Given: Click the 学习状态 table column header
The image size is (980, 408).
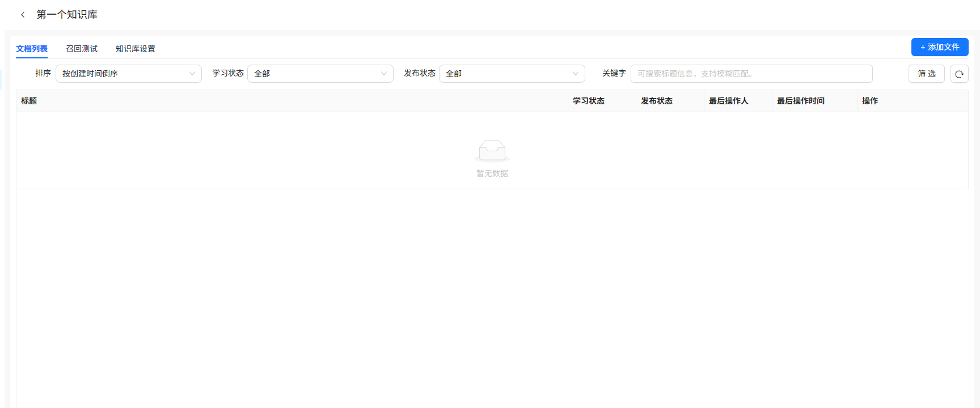Looking at the screenshot, I should click(589, 101).
